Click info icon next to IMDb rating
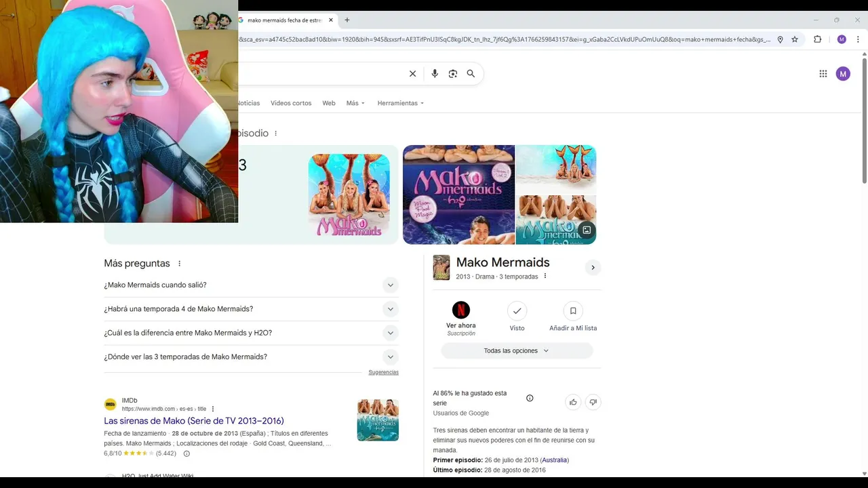This screenshot has height=488, width=868. coord(186,453)
